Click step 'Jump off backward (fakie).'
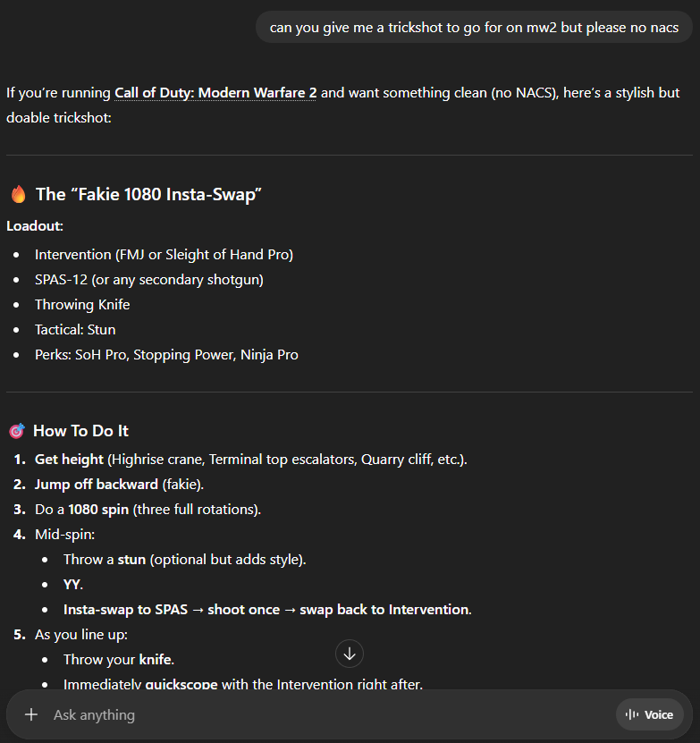Screen dimensions: 700x743 click(120, 485)
